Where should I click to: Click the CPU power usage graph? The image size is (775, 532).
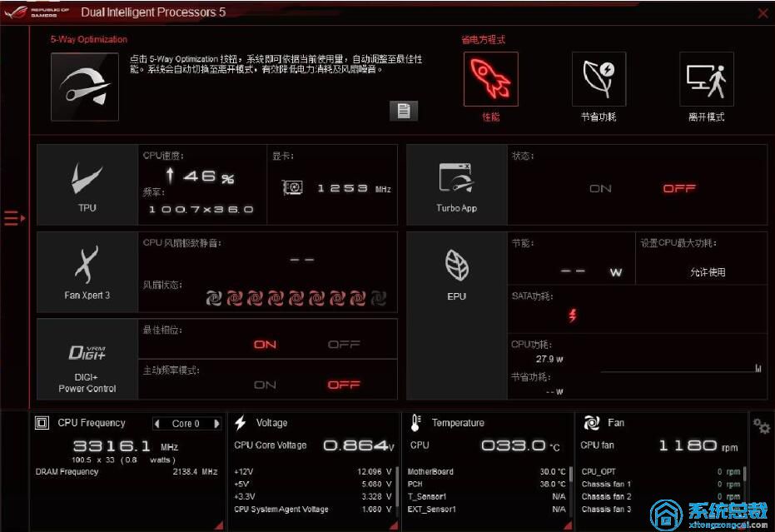[x=681, y=367]
